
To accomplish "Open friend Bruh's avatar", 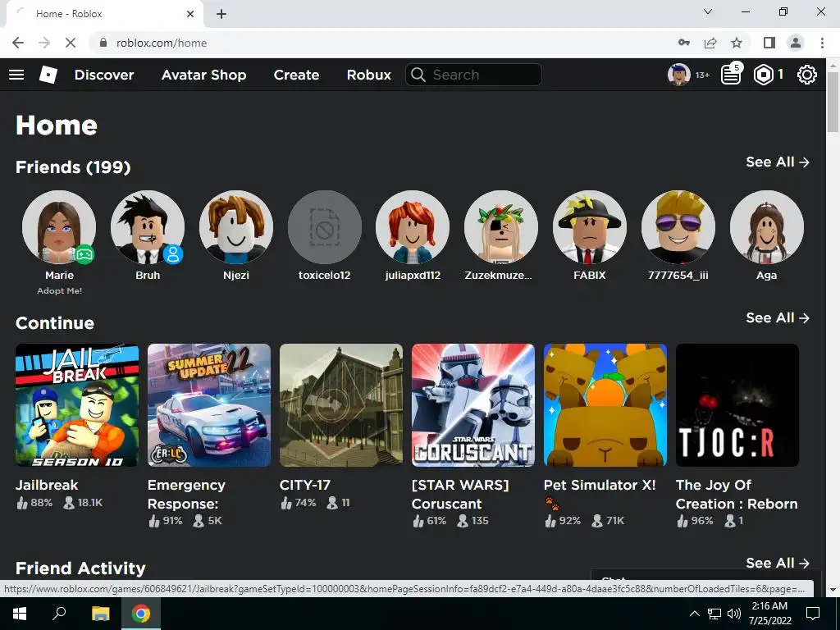I will (x=148, y=227).
